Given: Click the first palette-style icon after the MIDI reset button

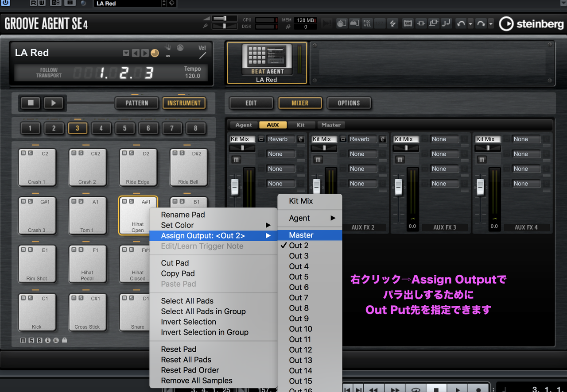Looking at the screenshot, I should click(x=341, y=23).
